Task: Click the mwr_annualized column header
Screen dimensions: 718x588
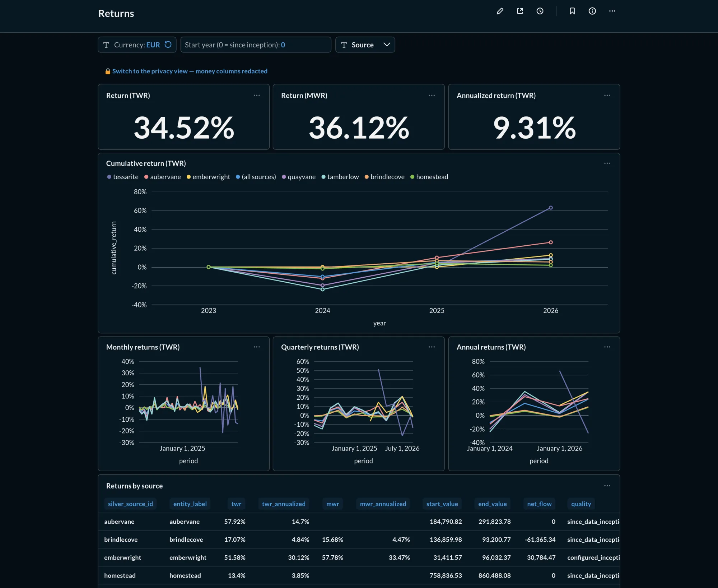Action: click(x=383, y=504)
